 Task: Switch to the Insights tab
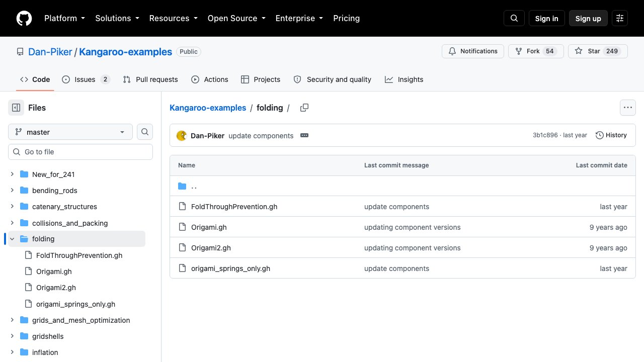point(404,79)
